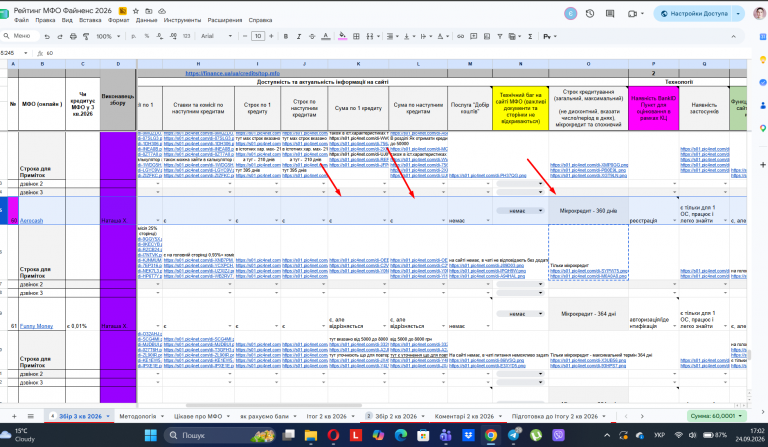Decrease the font size
The image size is (768, 447).
pos(245,36)
